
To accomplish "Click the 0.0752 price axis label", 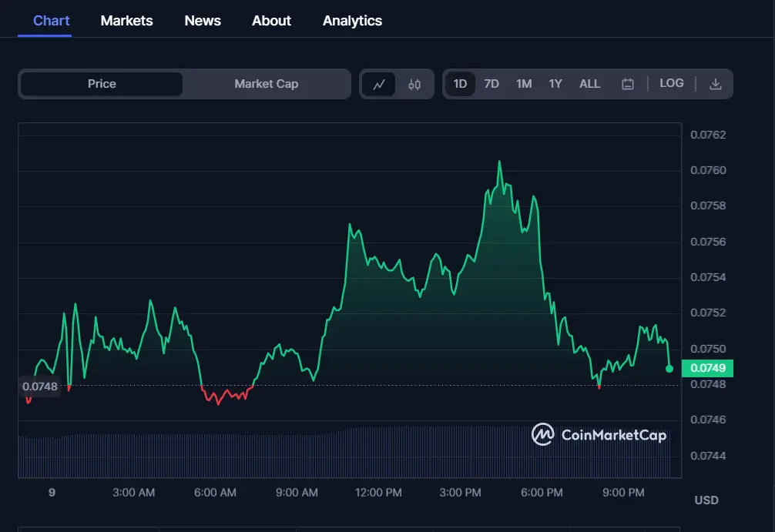I will point(708,313).
